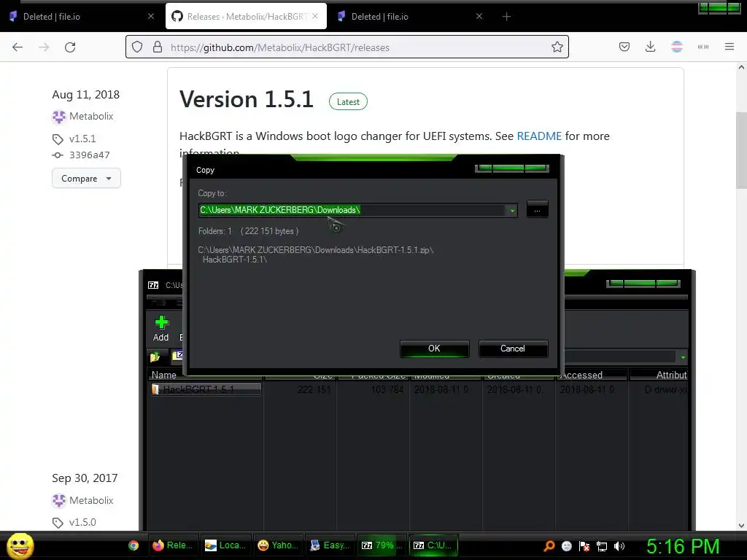Click the orange magnifier tray icon
The image size is (747, 560).
pyautogui.click(x=549, y=546)
